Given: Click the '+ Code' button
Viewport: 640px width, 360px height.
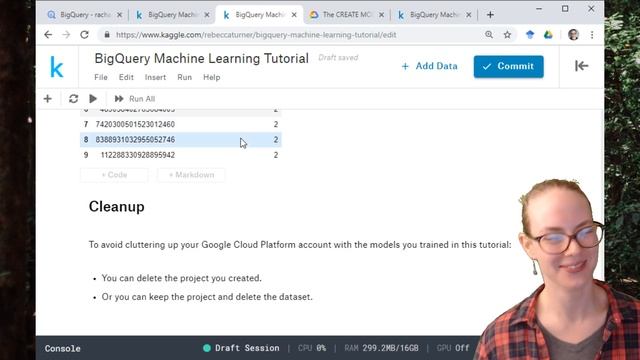Looking at the screenshot, I should tap(114, 175).
